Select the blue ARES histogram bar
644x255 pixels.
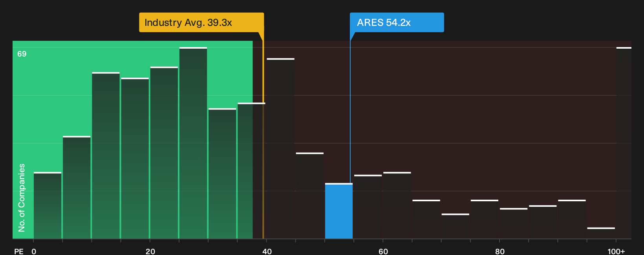point(339,211)
